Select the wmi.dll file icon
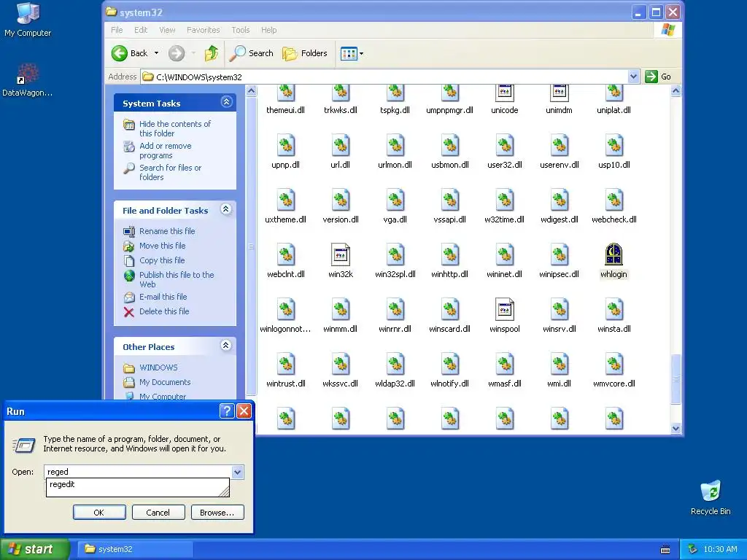Screen dimensions: 747x560 [560, 364]
